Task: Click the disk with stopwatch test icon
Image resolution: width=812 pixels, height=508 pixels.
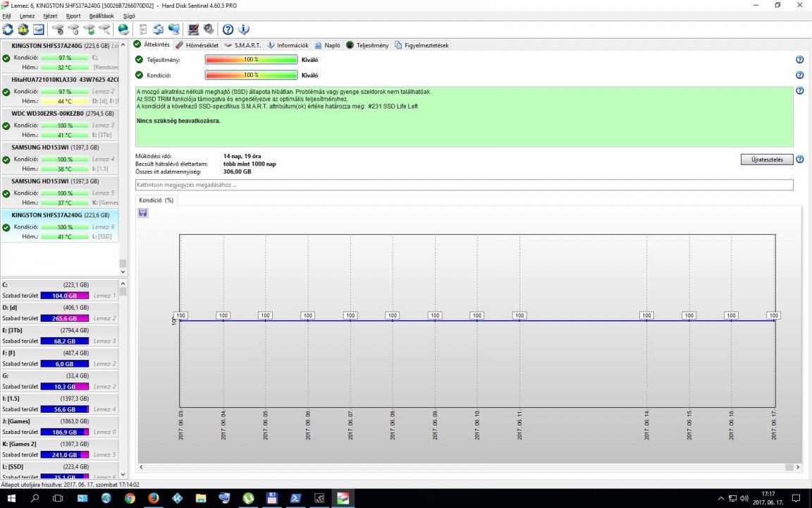Action: tap(58, 30)
